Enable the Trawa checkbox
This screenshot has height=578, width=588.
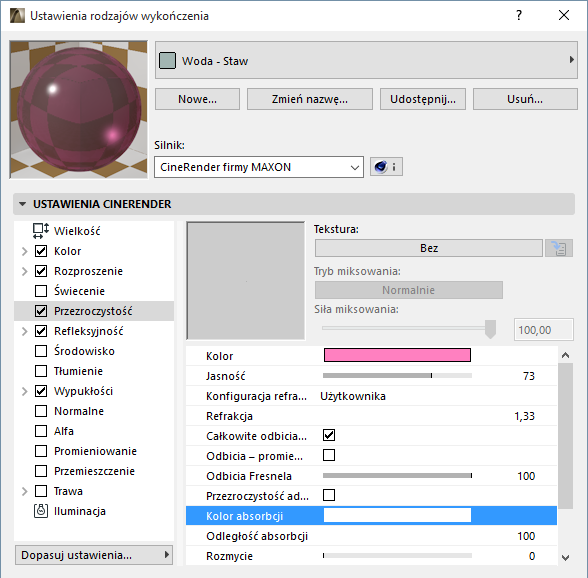[x=41, y=491]
